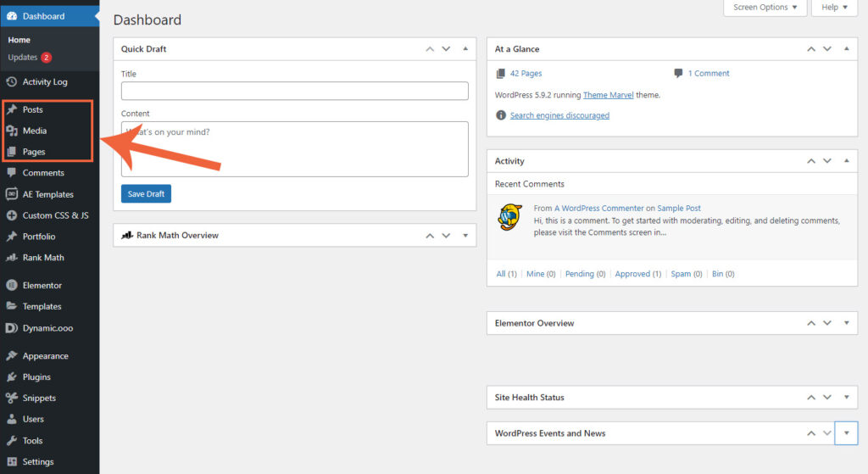868x474 pixels.
Task: Open the Help dropdown tab
Action: click(834, 7)
